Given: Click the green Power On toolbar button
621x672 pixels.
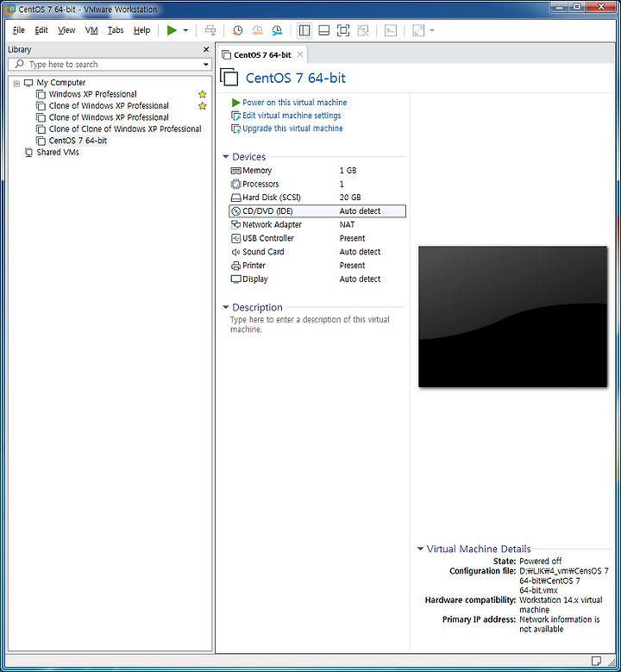Looking at the screenshot, I should point(172,30).
